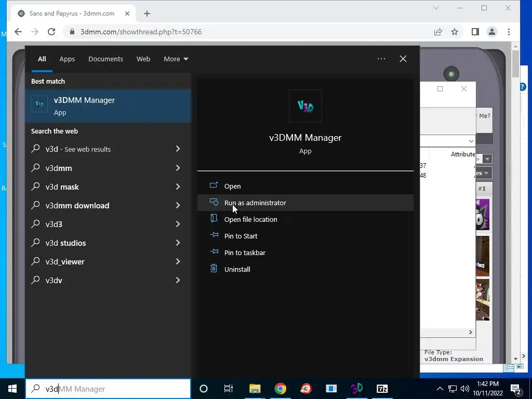
Task: Switch to the Documents search tab
Action: click(105, 59)
